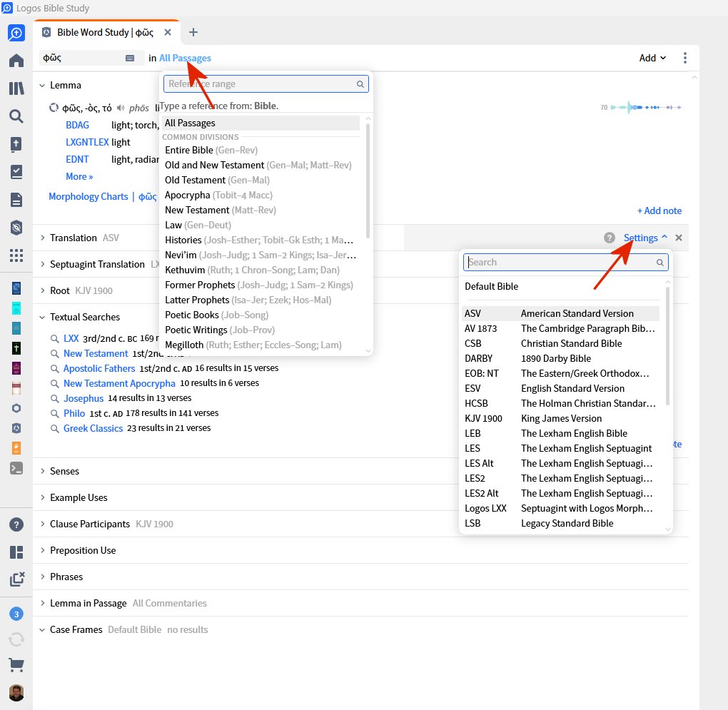Image resolution: width=728 pixels, height=710 pixels.
Task: Collapse the Settings dropdown
Action: [x=645, y=238]
